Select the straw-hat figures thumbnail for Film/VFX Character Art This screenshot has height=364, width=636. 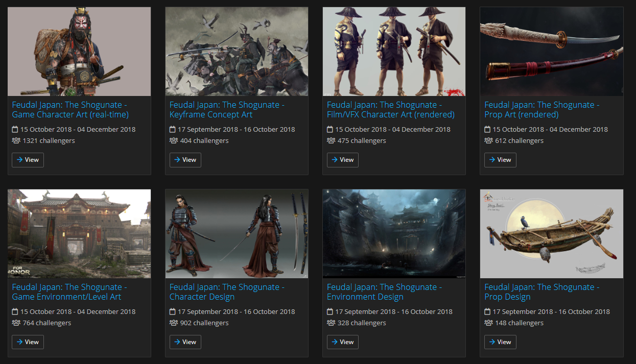tap(394, 52)
